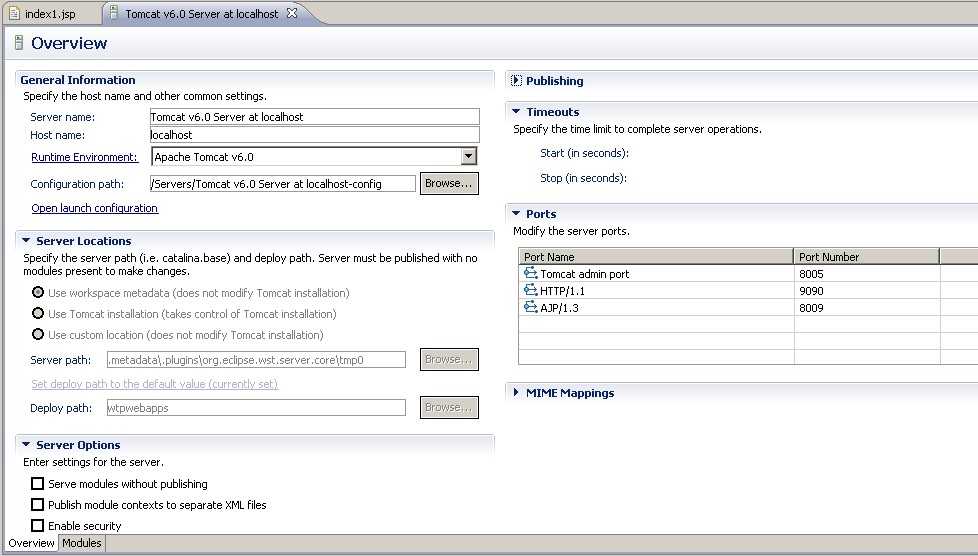Enable Serve modules without publishing
The image size is (978, 556).
(x=37, y=484)
